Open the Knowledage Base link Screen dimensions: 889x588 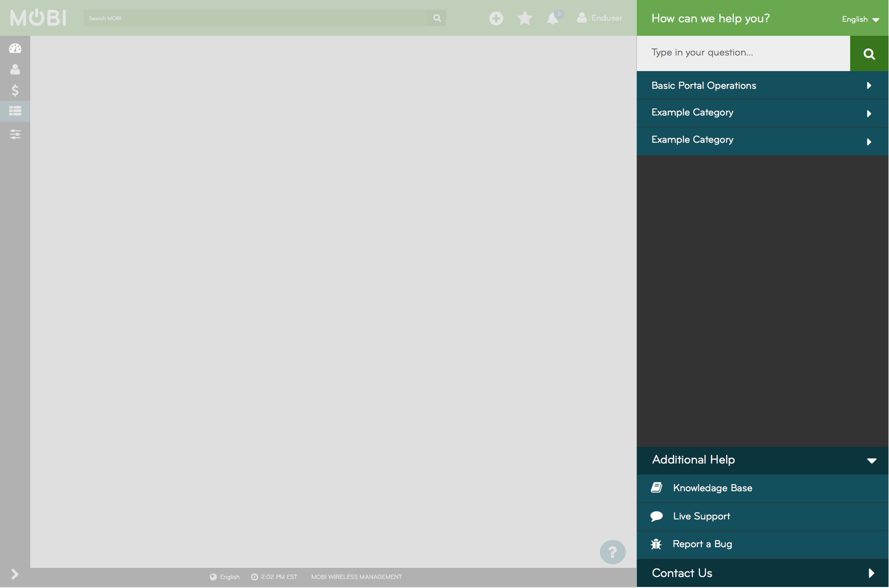762,488
